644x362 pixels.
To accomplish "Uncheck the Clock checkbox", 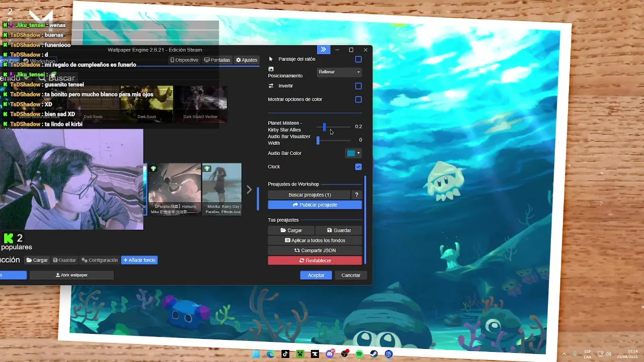I will 358,167.
